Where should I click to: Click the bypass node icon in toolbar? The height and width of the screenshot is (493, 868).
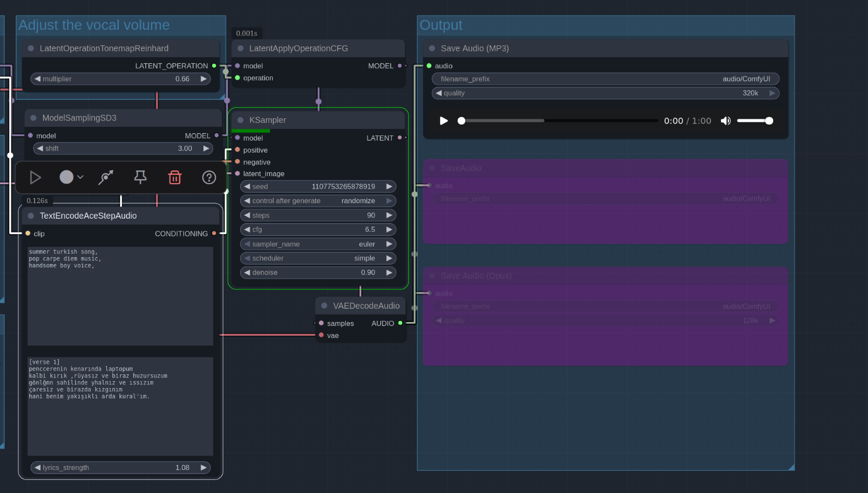tap(106, 178)
